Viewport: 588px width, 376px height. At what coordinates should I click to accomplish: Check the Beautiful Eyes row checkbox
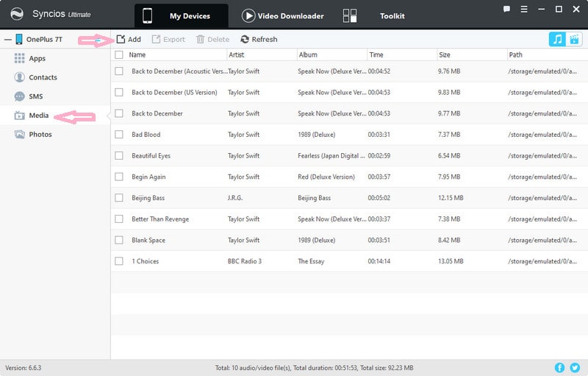(119, 155)
